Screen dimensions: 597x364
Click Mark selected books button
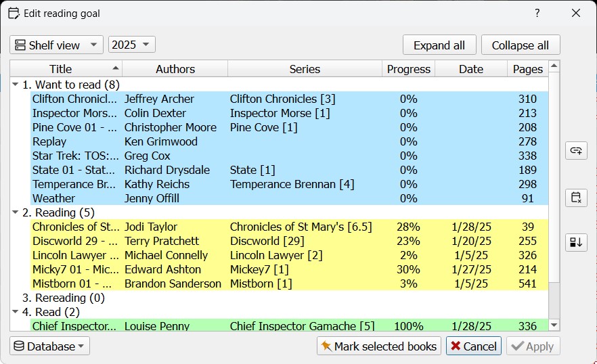[x=378, y=346]
